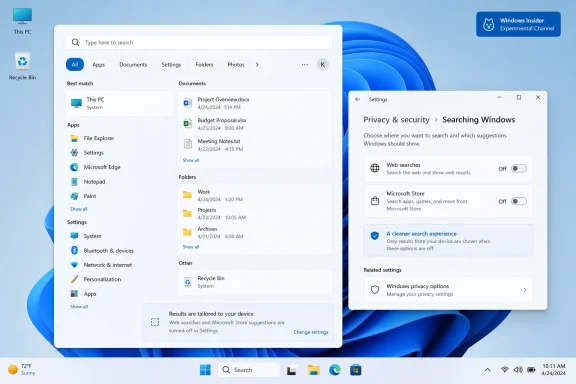Viewport: 576px width, 384px height.
Task: Click Show all under Documents
Action: (191, 160)
